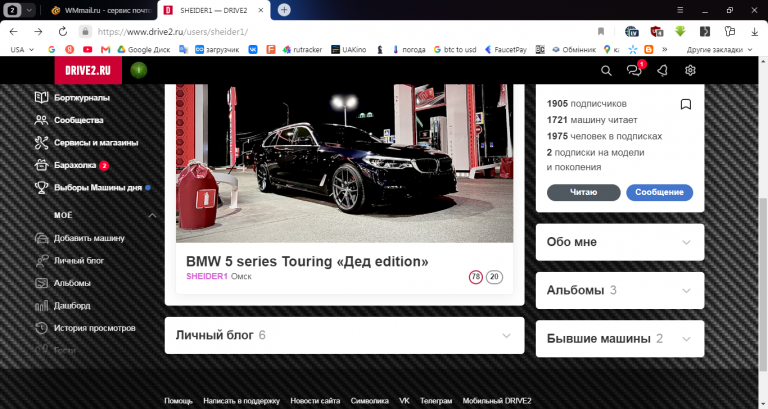Open the rutracker bookmark
768x409 pixels.
tap(302, 49)
